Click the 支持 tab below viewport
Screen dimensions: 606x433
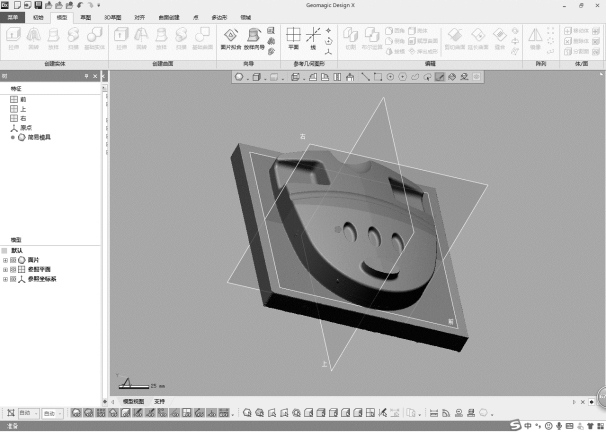[160, 401]
